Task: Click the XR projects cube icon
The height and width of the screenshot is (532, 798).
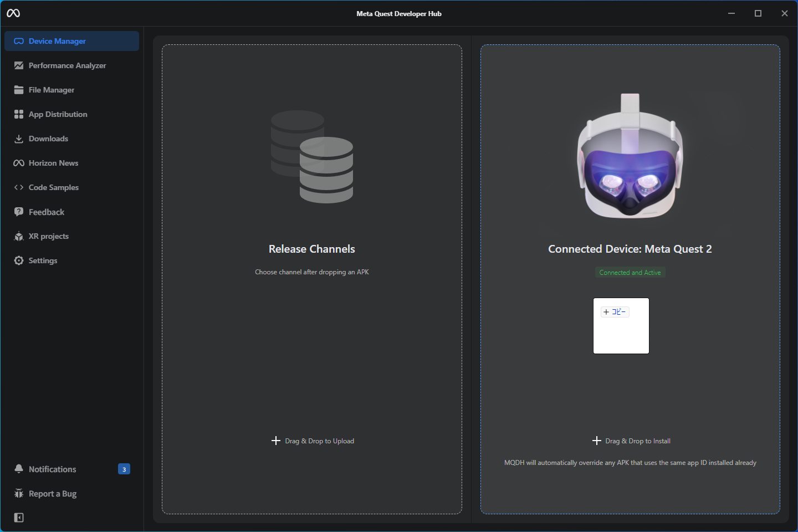Action: (19, 236)
